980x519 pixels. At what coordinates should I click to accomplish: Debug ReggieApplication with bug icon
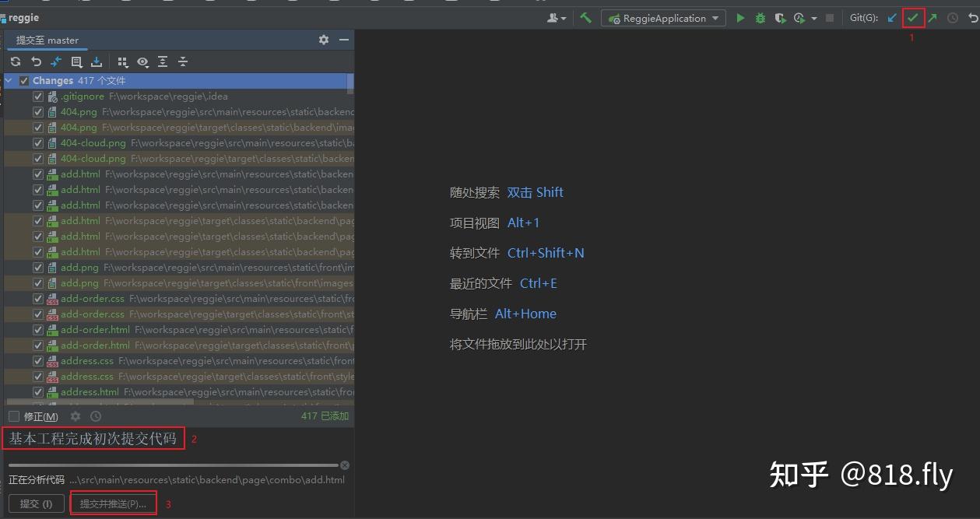[760, 18]
